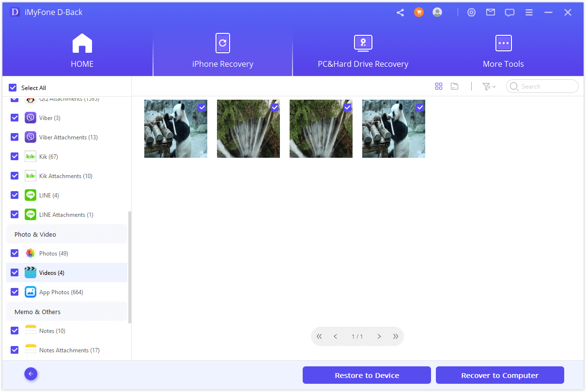Switch to grid thumbnail view
Image resolution: width=586 pixels, height=392 pixels.
pos(439,86)
